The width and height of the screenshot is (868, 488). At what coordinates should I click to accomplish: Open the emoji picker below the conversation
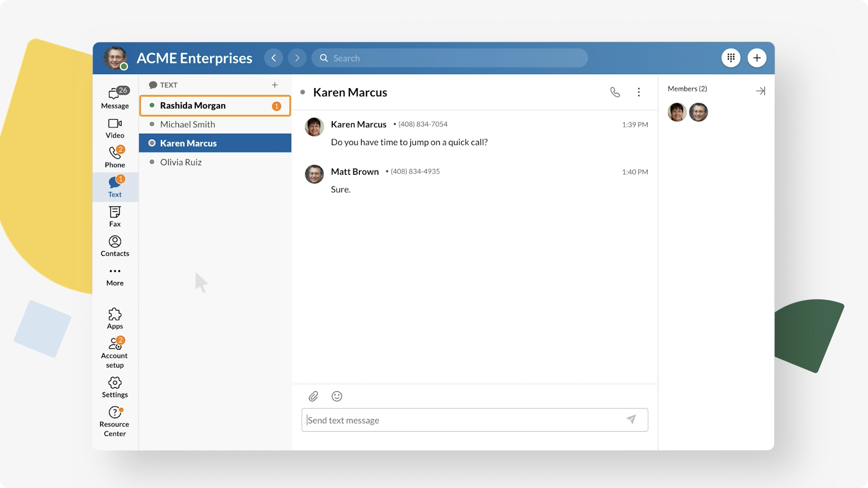pos(336,396)
